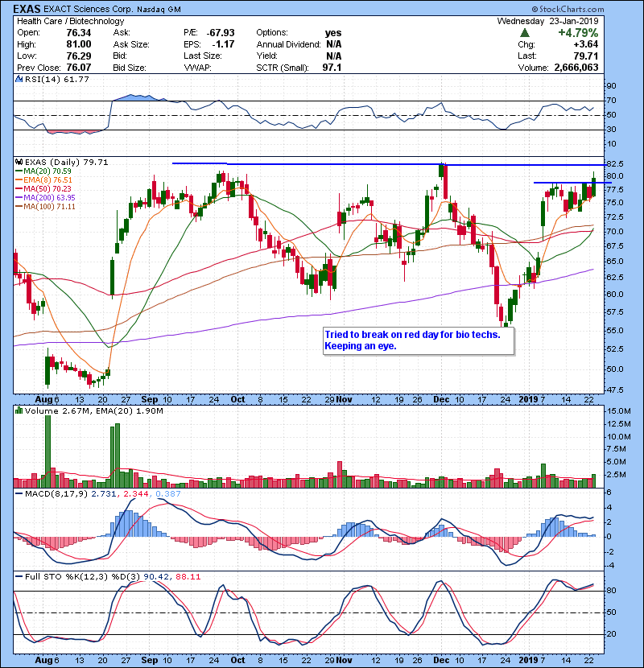
Task: Click the VWAP label
Action: pyautogui.click(x=197, y=68)
